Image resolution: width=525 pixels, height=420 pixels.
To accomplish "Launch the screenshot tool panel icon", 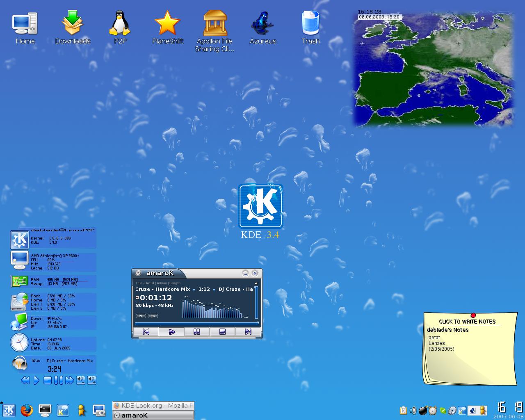I will (x=99, y=410).
